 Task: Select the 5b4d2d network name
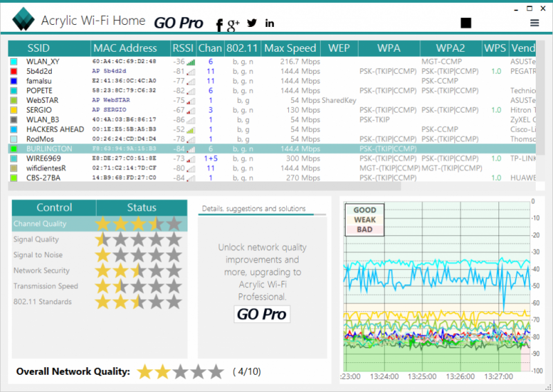[39, 71]
